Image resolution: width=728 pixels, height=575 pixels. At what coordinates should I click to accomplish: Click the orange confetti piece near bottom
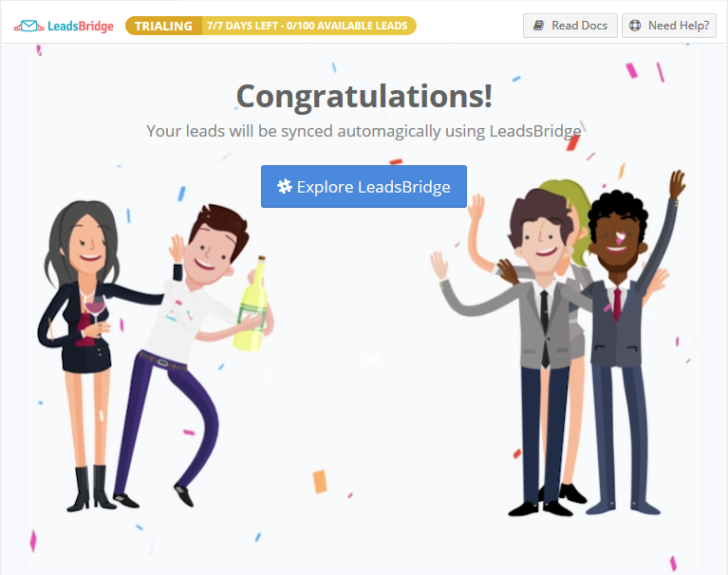click(x=320, y=481)
